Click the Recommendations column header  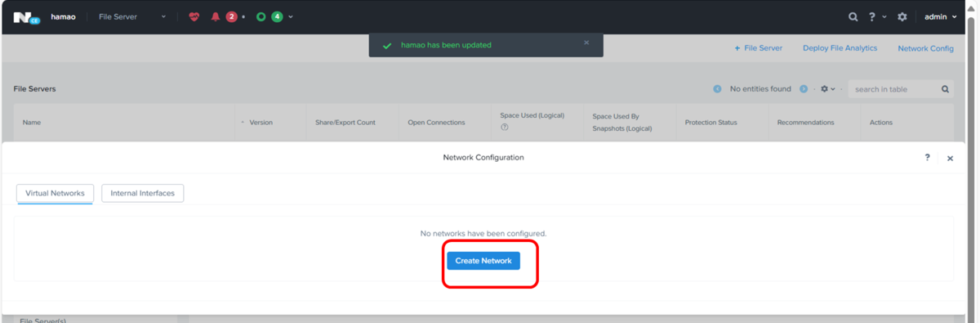(x=805, y=123)
